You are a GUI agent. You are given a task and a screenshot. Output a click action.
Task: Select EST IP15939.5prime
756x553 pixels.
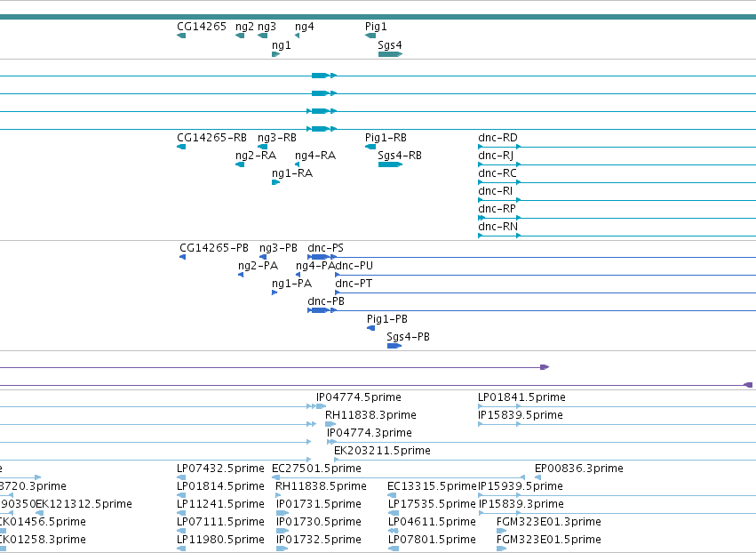pyautogui.click(x=521, y=487)
